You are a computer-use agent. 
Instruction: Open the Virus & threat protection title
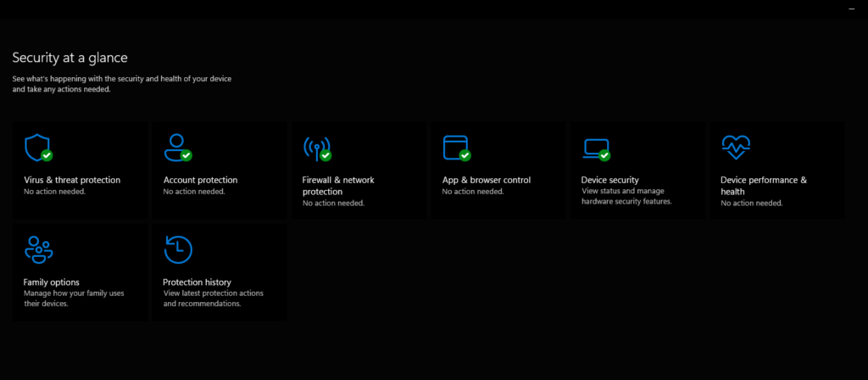tap(72, 180)
